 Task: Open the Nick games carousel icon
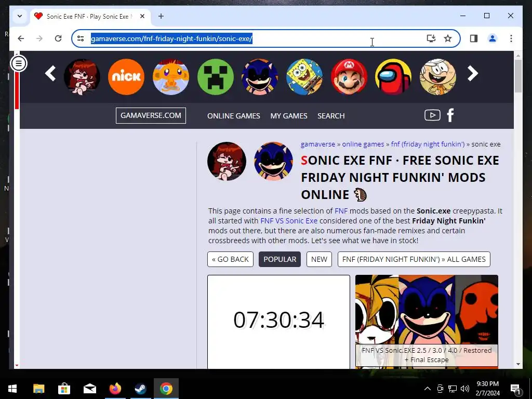126,77
